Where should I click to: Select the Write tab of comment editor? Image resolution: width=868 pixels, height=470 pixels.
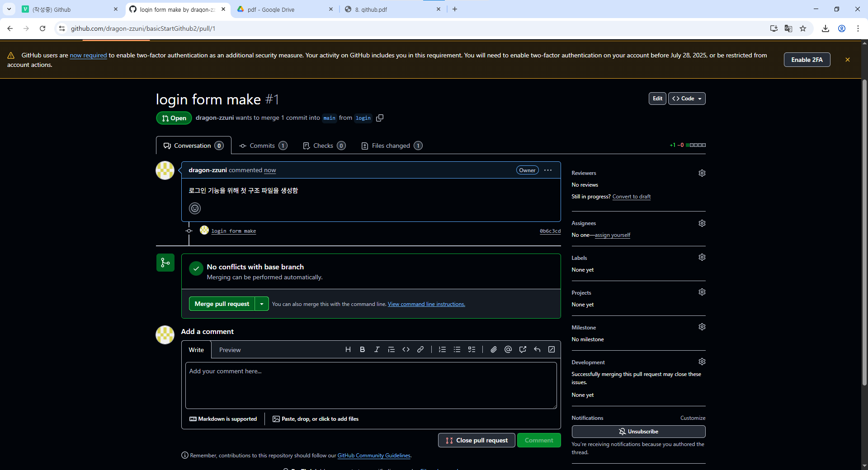[196, 350]
